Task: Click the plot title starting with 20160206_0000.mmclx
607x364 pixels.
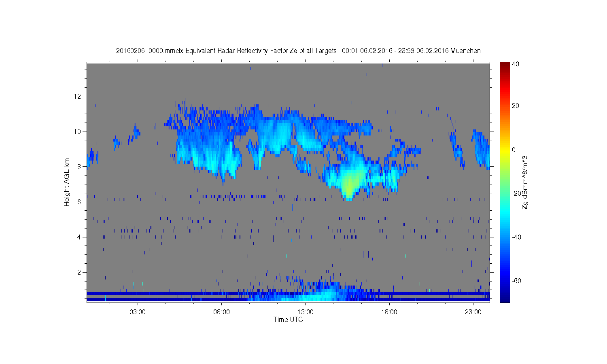Action: point(298,51)
